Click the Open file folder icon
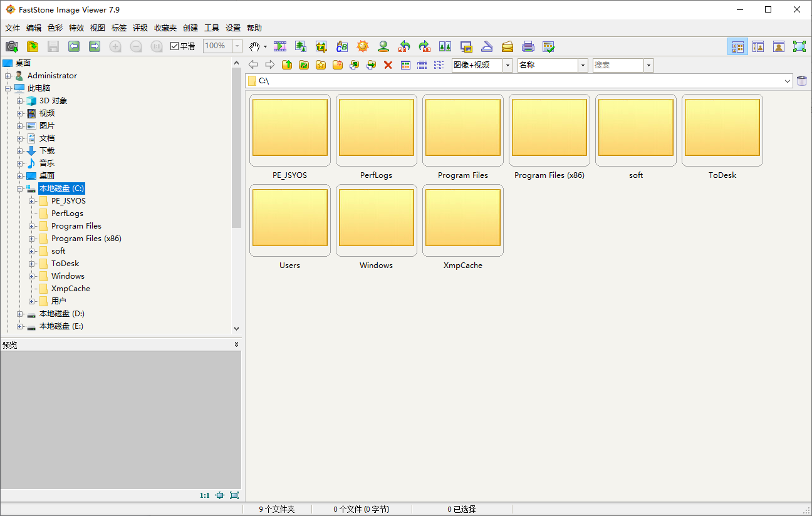The width and height of the screenshot is (812, 516). pos(33,46)
